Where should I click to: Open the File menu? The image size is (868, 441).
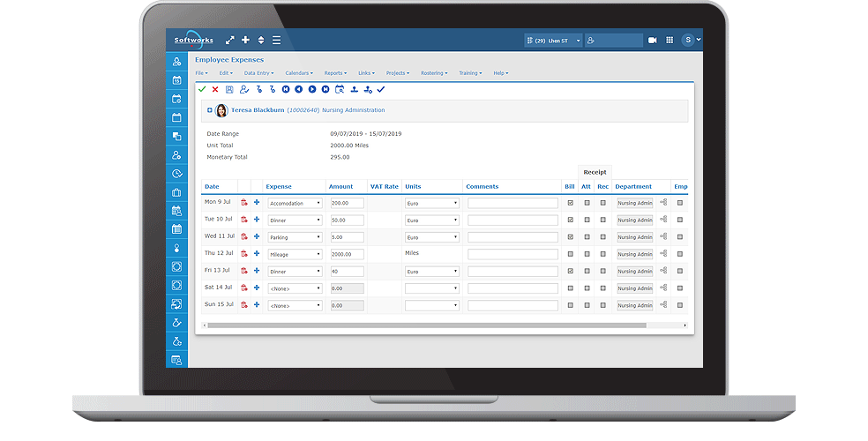(x=201, y=73)
